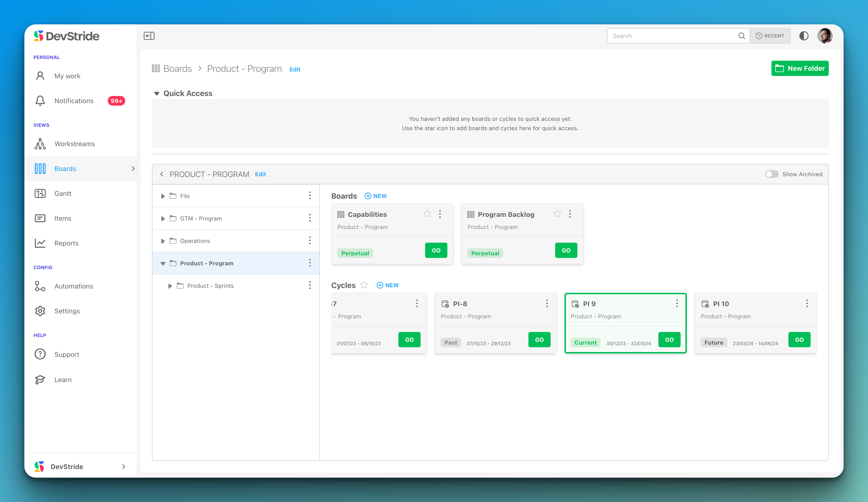Open options menu for GTM - Program folder
The width and height of the screenshot is (868, 502).
click(310, 218)
